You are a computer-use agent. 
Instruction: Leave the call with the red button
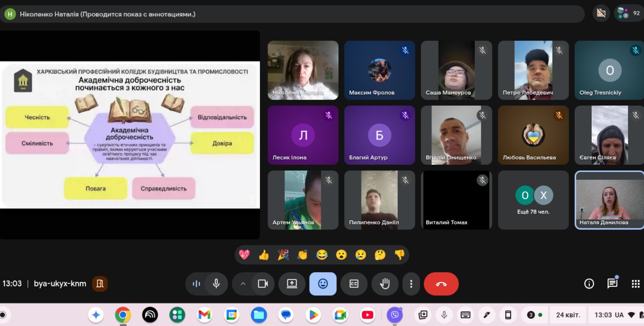coord(441,284)
